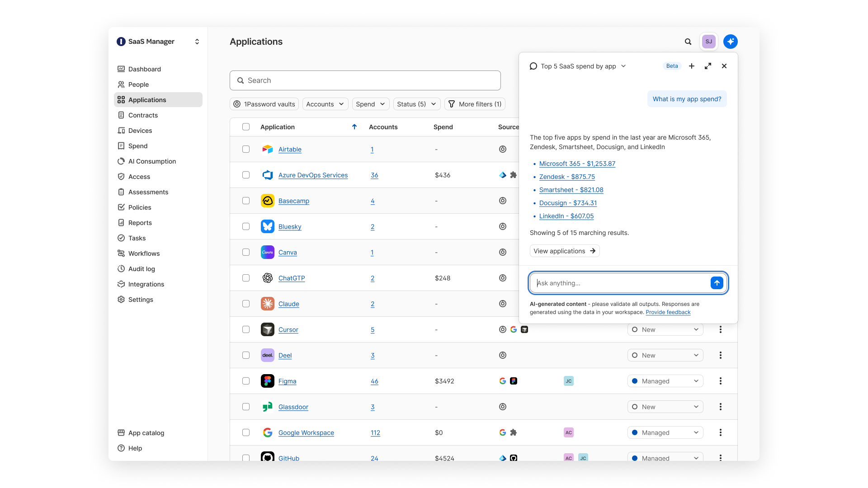The width and height of the screenshot is (868, 488).
Task: Open the Spend filter dropdown
Action: (x=371, y=104)
